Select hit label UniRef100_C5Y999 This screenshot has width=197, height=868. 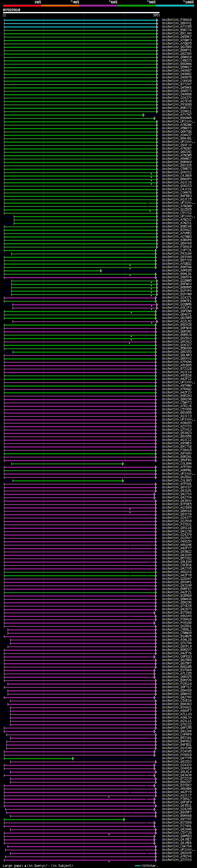point(177,410)
